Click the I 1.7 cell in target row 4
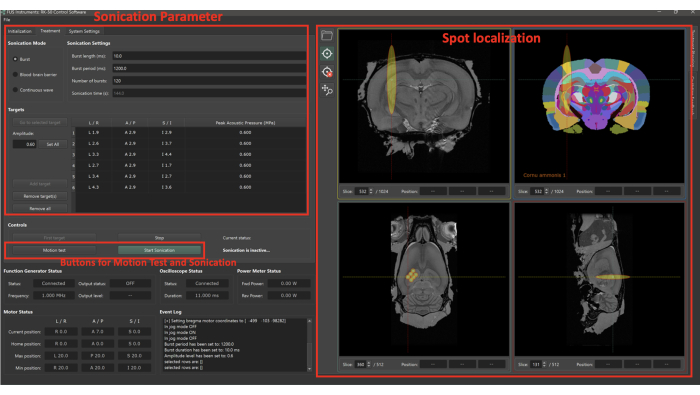Image resolution: width=700 pixels, height=395 pixels. pos(166,165)
